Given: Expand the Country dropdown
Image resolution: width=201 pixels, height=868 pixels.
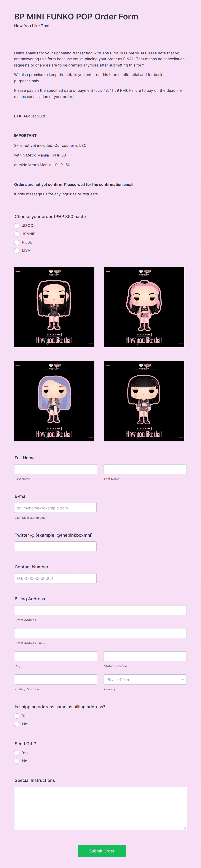Looking at the screenshot, I should coord(145,679).
